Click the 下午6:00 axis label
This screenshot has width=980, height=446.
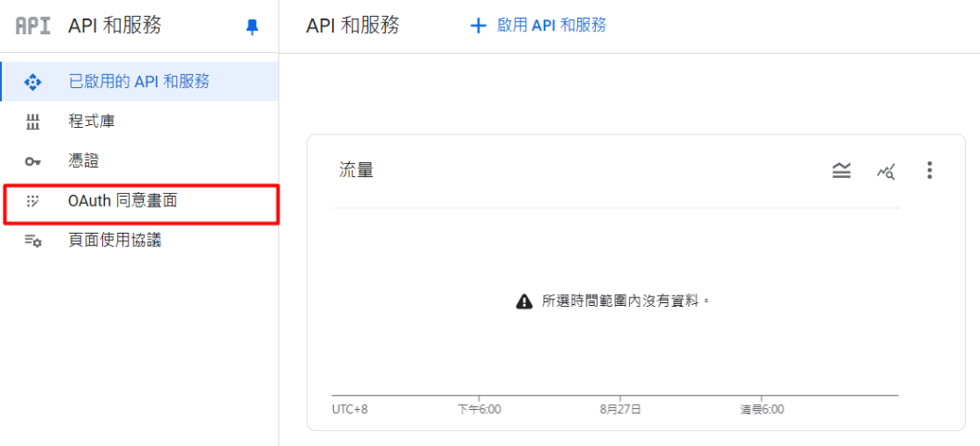(480, 410)
